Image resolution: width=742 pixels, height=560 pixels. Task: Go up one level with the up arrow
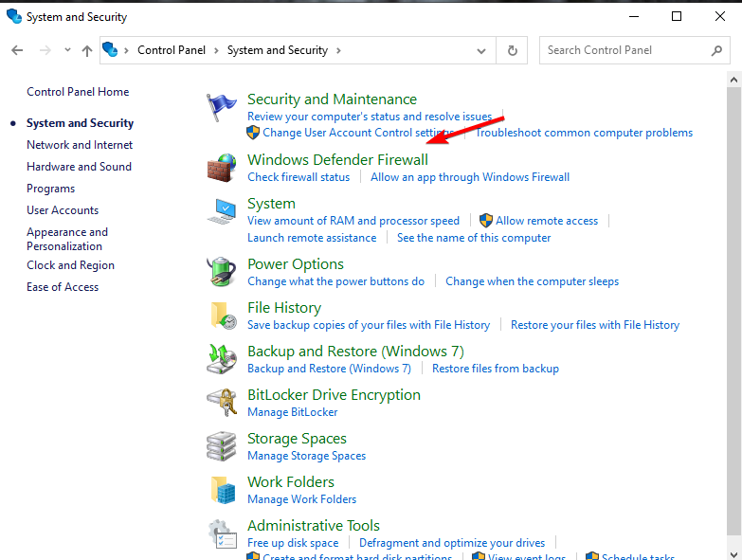tap(86, 50)
